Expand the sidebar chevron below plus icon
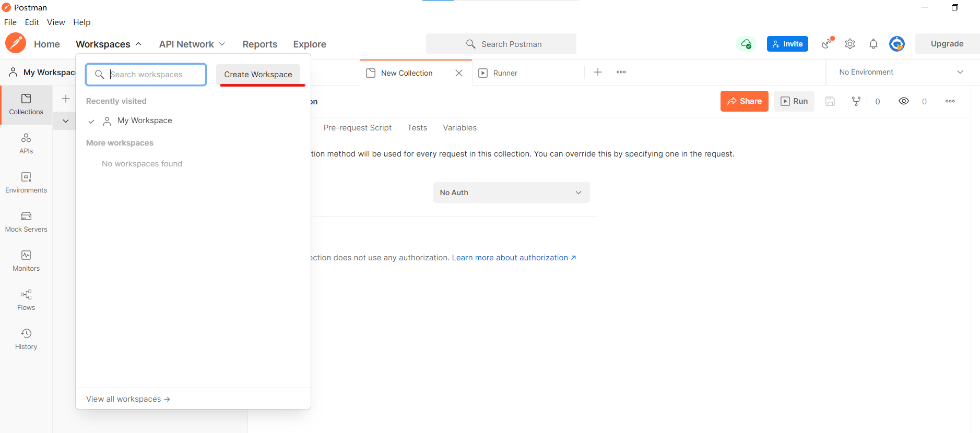This screenshot has width=980, height=433. (66, 121)
